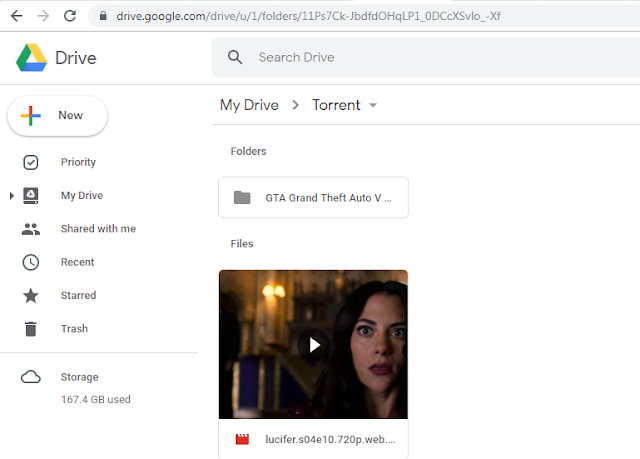Click the gray folder icon for GTA
The width and height of the screenshot is (640, 459).
coord(242,197)
